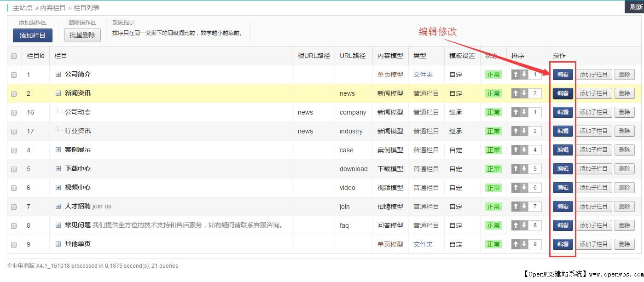This screenshot has width=644, height=282.
Task: Click the 添加栏目 button
Action: click(32, 35)
